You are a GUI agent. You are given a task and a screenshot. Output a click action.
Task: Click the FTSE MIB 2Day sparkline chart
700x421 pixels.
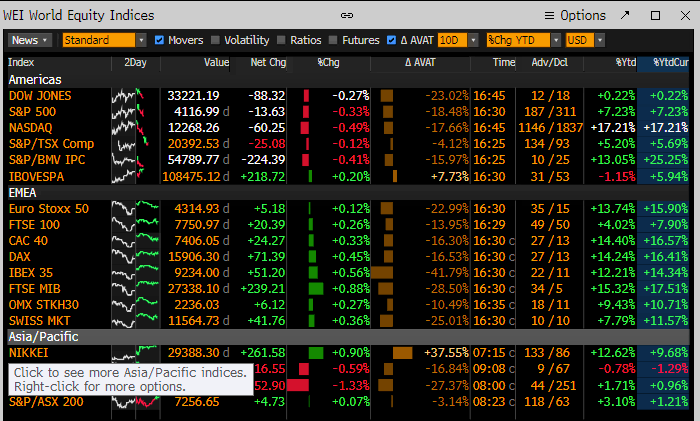coord(135,289)
